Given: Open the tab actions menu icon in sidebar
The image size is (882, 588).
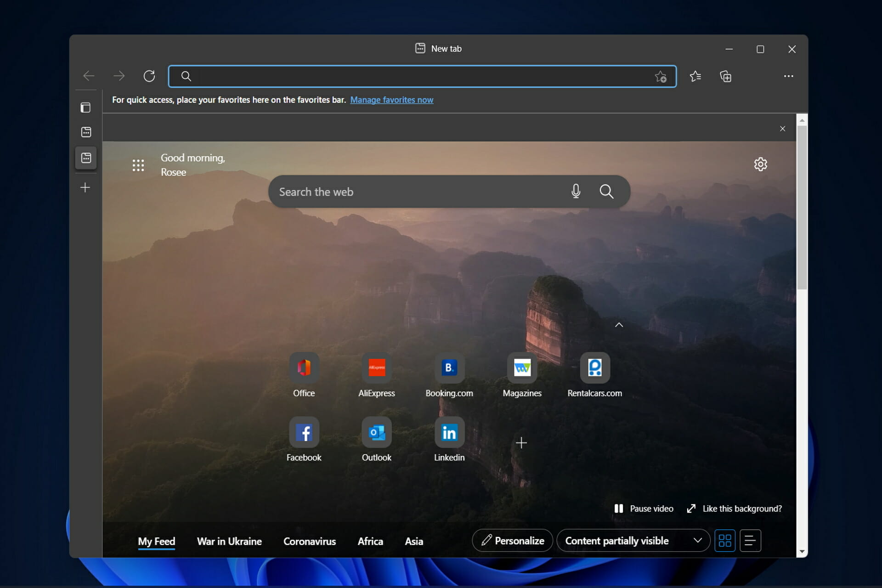Looking at the screenshot, I should [x=85, y=107].
